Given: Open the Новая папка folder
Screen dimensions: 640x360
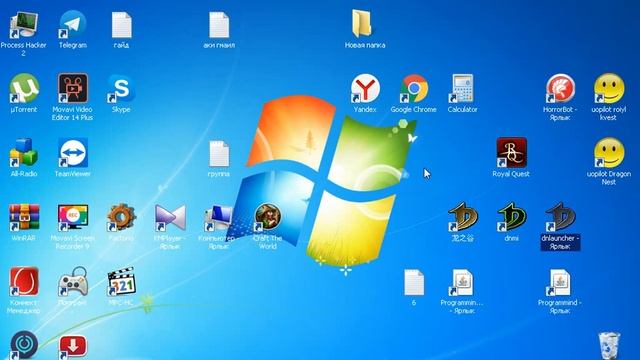Looking at the screenshot, I should coord(362,24).
